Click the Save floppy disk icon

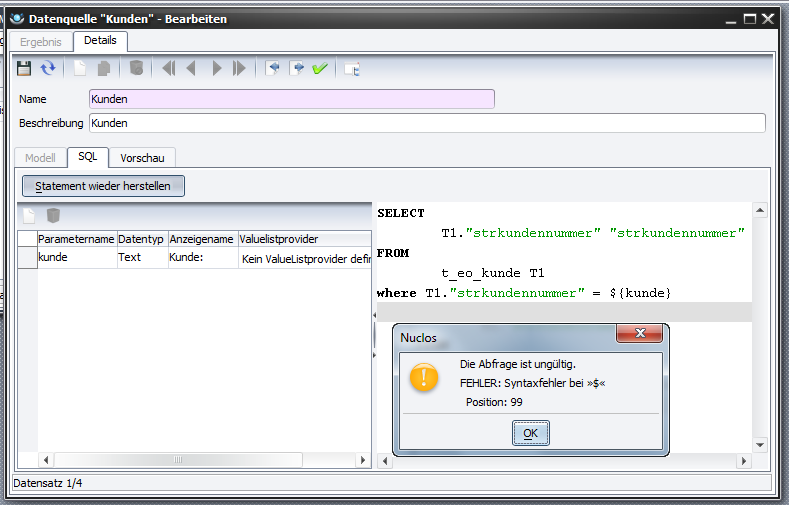coord(24,68)
